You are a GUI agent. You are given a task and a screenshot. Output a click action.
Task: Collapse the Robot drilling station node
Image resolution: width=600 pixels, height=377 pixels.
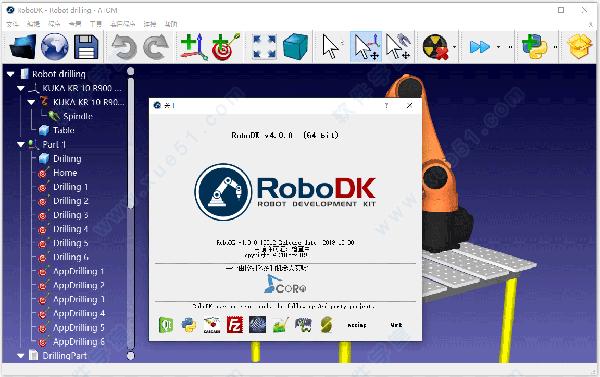click(x=10, y=74)
